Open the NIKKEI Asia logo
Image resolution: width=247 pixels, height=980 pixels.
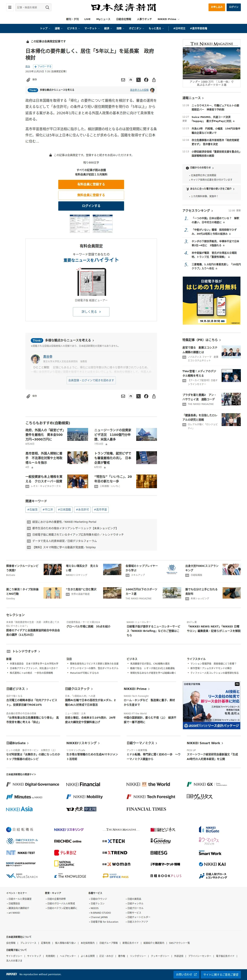[19, 809]
